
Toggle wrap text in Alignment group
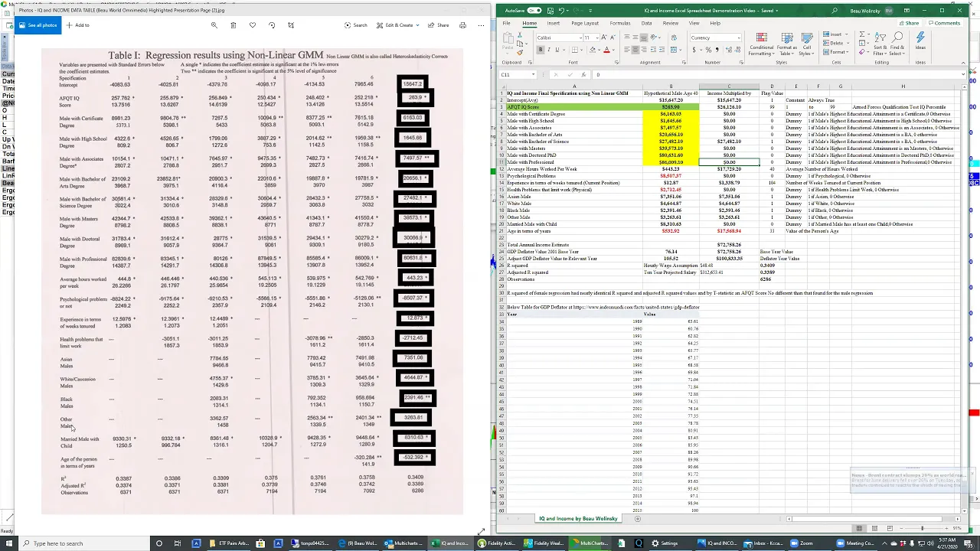tap(674, 37)
